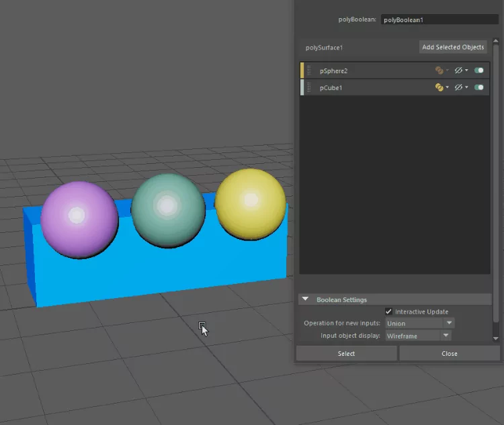The height and width of the screenshot is (425, 504).
Task: Disable the pCube1 input toggle
Action: click(x=479, y=87)
